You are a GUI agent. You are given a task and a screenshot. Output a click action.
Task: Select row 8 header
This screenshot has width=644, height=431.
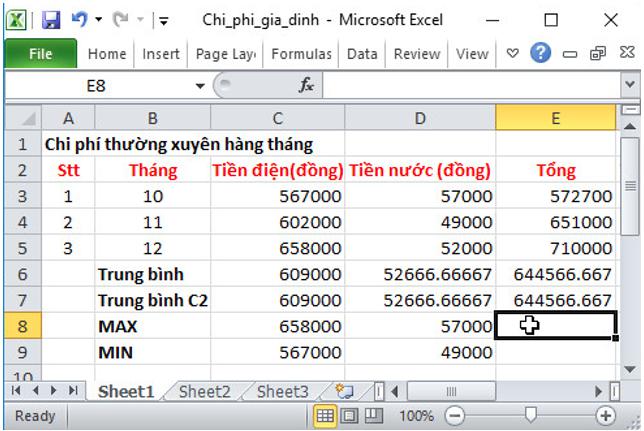[23, 326]
